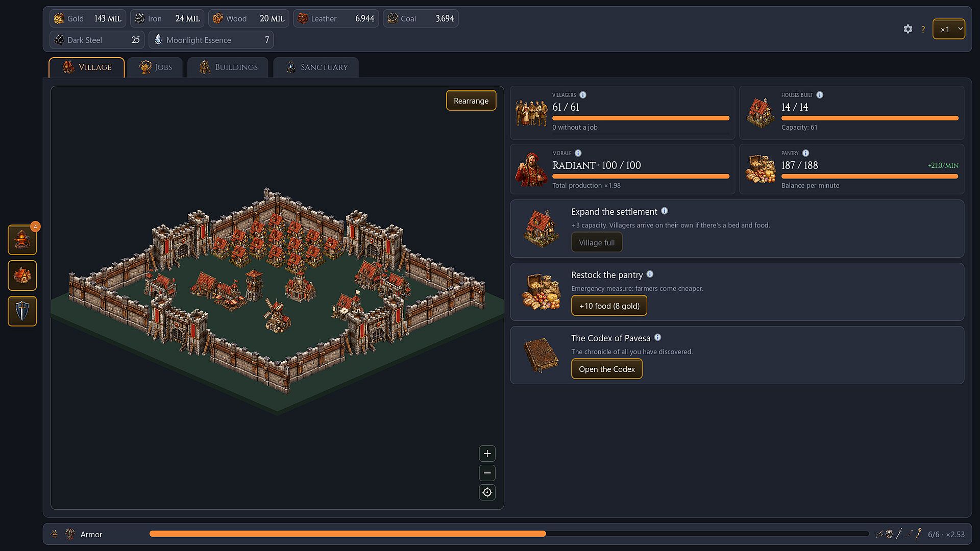The height and width of the screenshot is (551, 980).
Task: Click the golden staff icon in bottom bar
Action: tap(918, 534)
